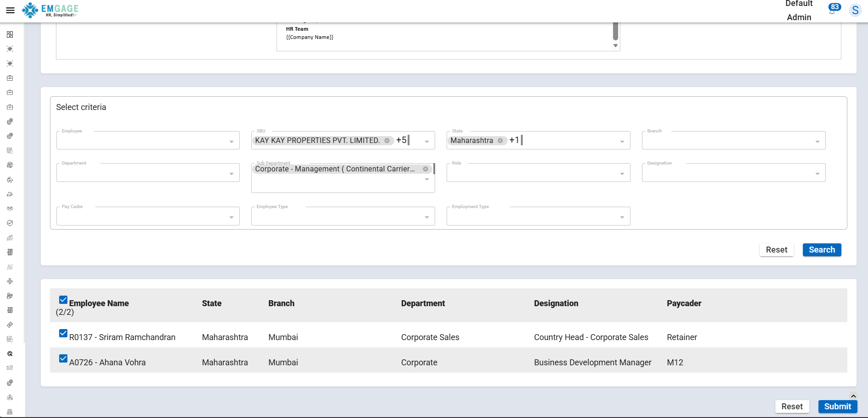
Task: Uncheck Sriram Ramchandran's row checkbox
Action: [63, 333]
